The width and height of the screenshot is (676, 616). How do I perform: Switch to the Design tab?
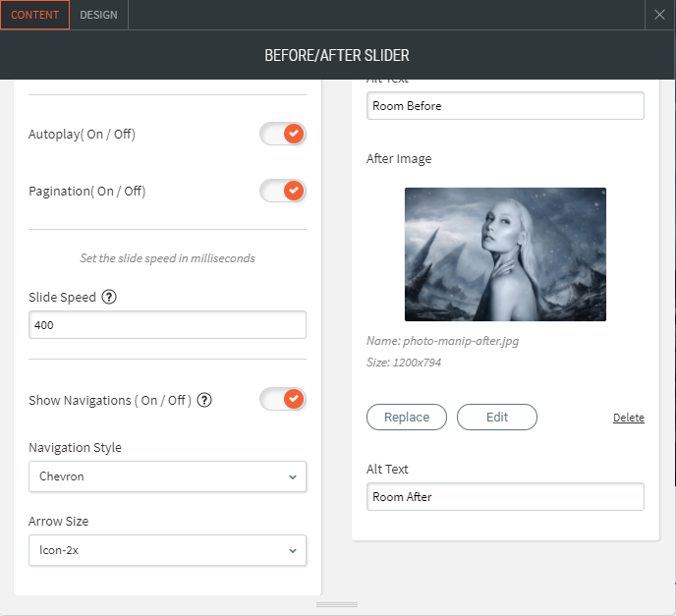[98, 15]
